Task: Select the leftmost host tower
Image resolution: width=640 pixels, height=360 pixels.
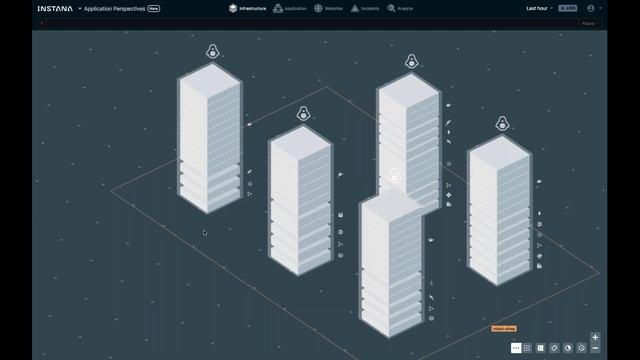Action: [209, 139]
